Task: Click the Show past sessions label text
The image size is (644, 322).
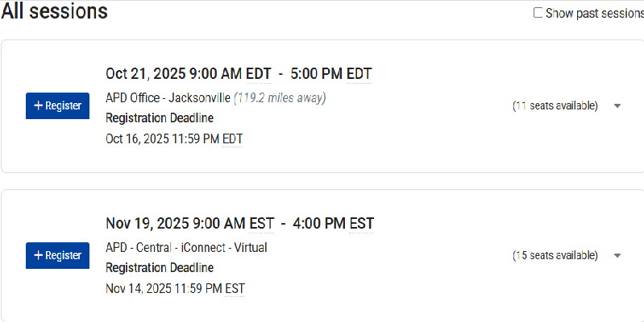Action: click(x=594, y=13)
